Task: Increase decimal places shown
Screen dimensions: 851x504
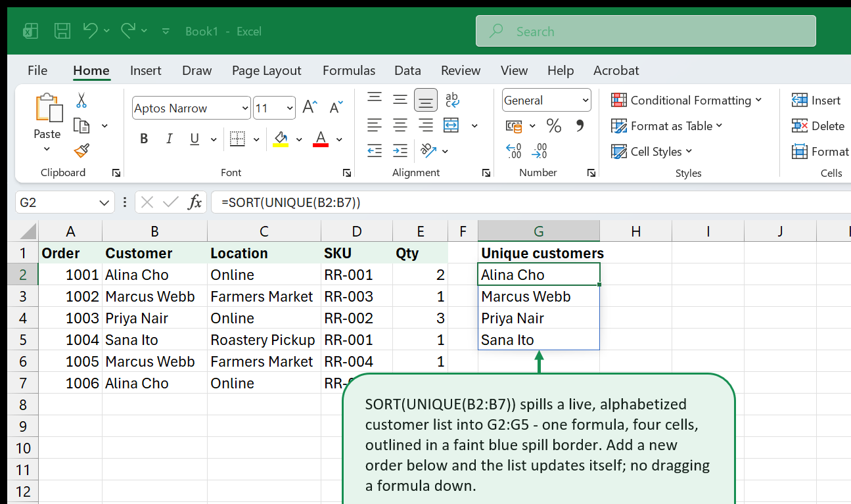Action: point(513,151)
